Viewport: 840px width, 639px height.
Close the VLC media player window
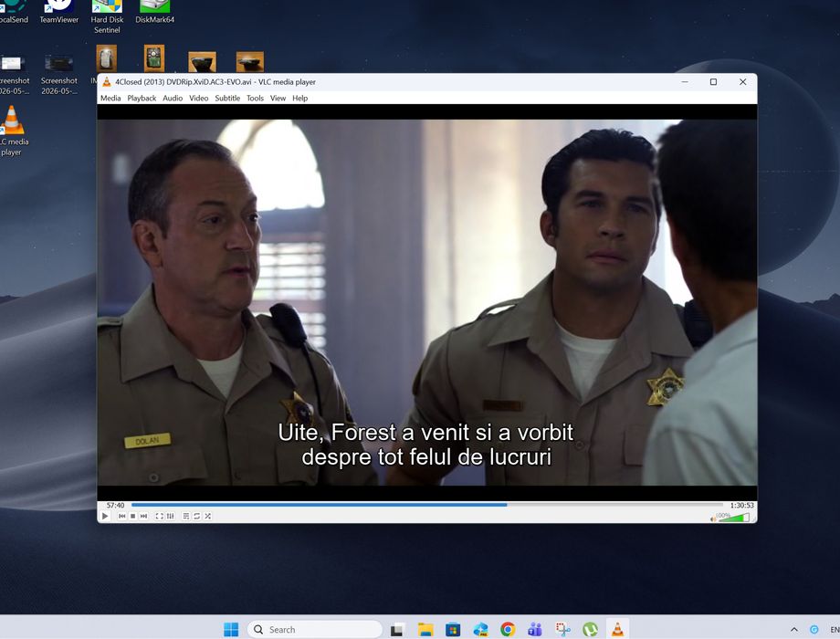tap(742, 82)
